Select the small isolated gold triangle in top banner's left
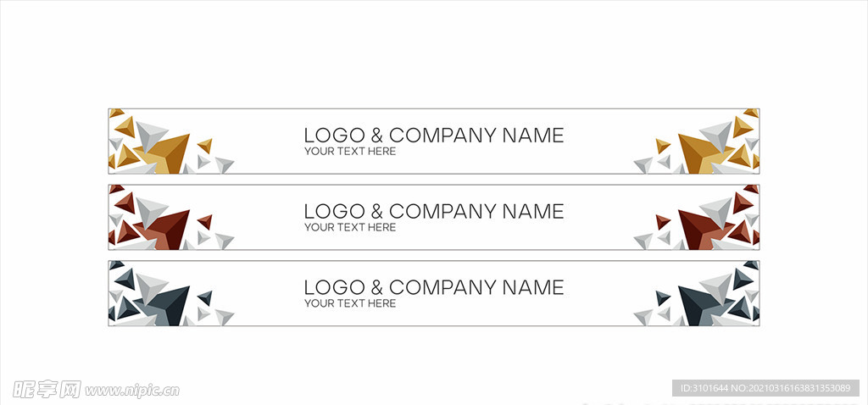Screen dimensions: 868x405 [x=205, y=145]
